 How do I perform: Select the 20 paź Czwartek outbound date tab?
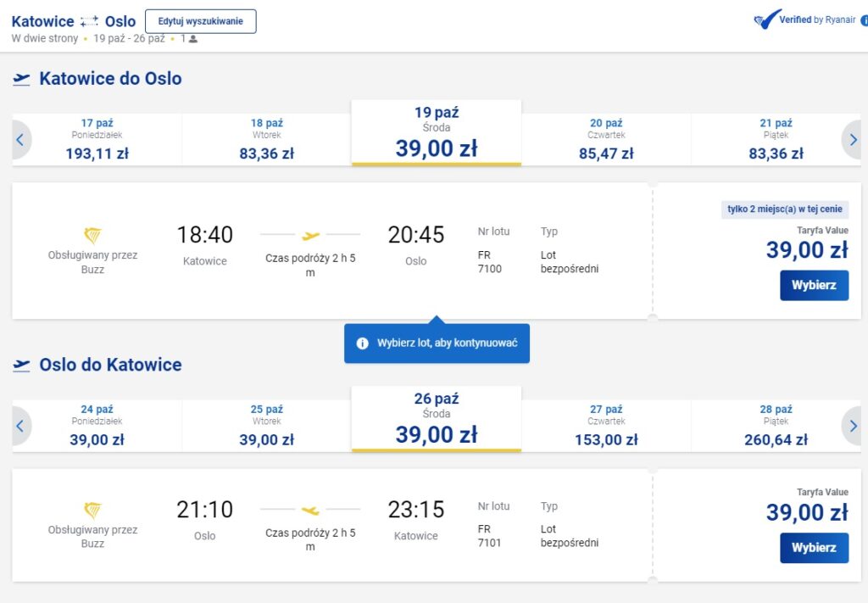click(x=606, y=140)
